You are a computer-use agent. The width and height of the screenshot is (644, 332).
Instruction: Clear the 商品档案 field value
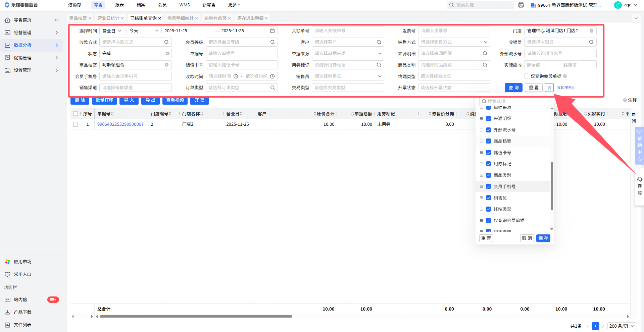pyautogui.click(x=166, y=65)
